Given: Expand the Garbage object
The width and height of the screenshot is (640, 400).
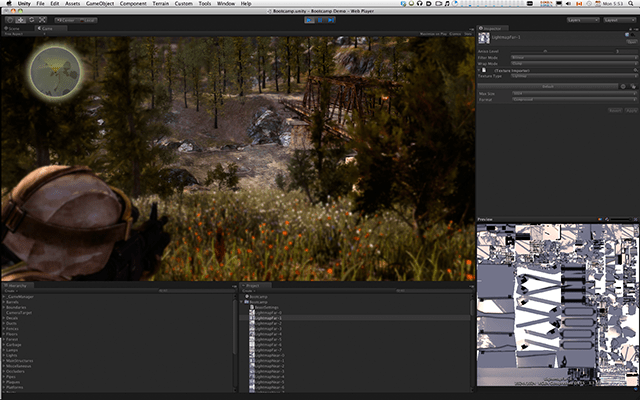Looking at the screenshot, I should (4, 344).
